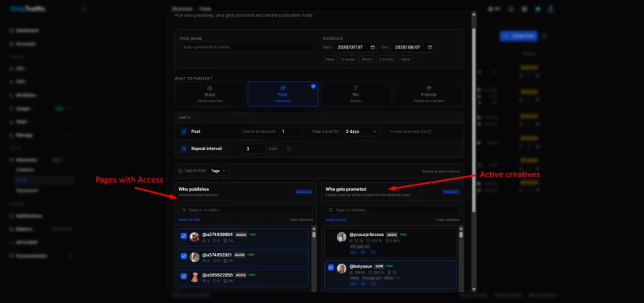The image size is (644, 303).
Task: Click the info icon beside Repeat interval days
Action: [x=289, y=149]
